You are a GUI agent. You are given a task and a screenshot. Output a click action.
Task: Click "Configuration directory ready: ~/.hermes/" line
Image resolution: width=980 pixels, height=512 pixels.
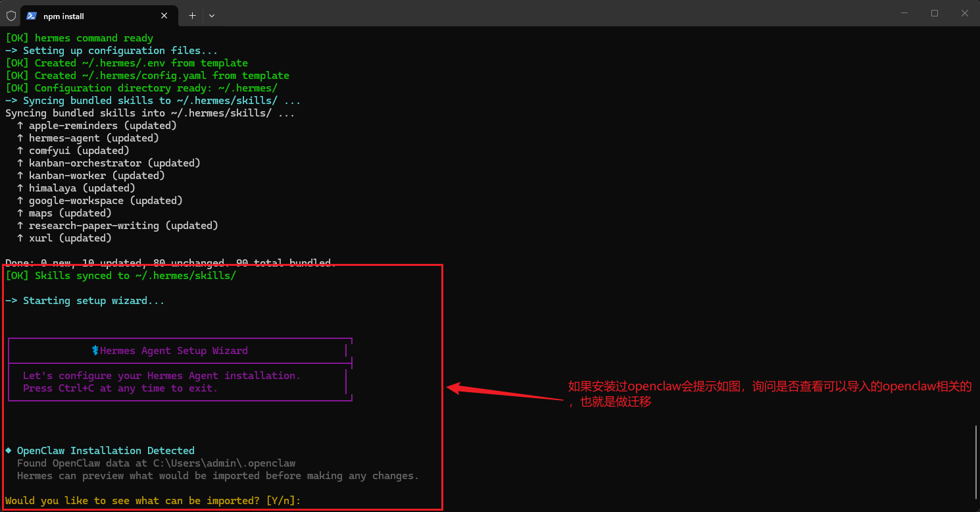141,88
